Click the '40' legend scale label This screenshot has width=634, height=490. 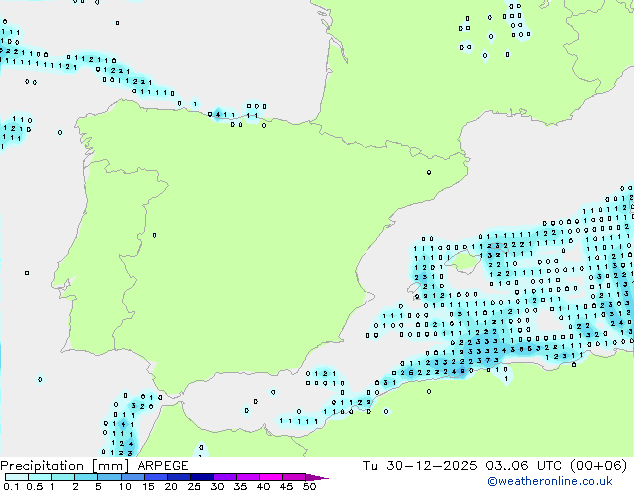coord(263,486)
